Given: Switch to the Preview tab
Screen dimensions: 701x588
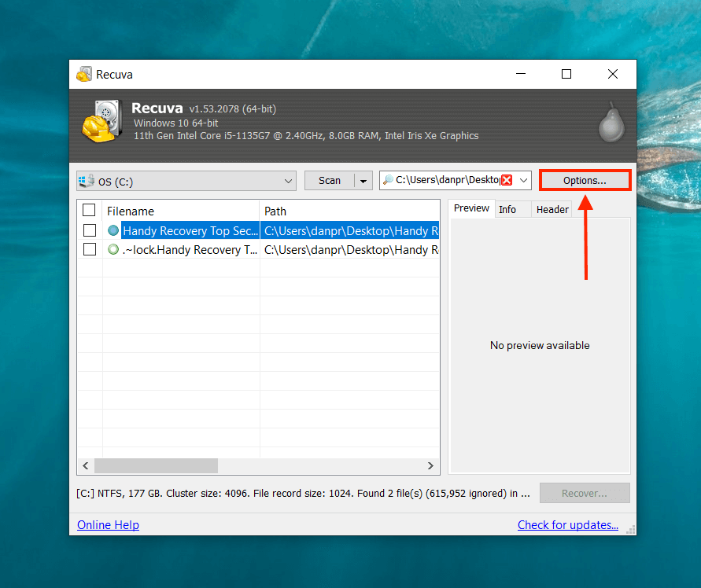Looking at the screenshot, I should tap(471, 208).
